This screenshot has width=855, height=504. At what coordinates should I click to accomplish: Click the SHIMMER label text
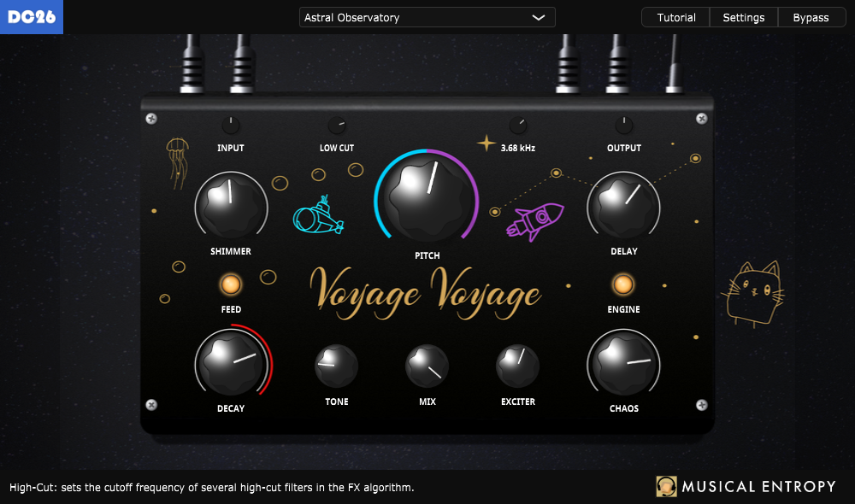pyautogui.click(x=231, y=251)
